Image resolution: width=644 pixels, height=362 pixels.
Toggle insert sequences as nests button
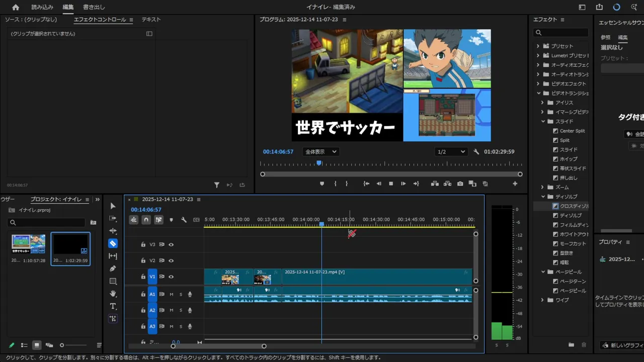[x=133, y=220]
